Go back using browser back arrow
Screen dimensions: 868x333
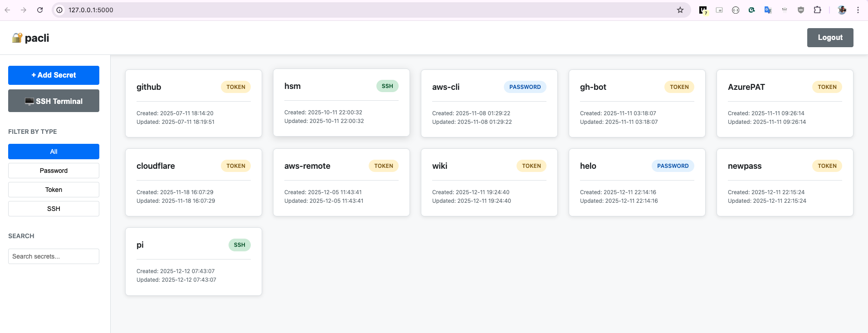[8, 10]
